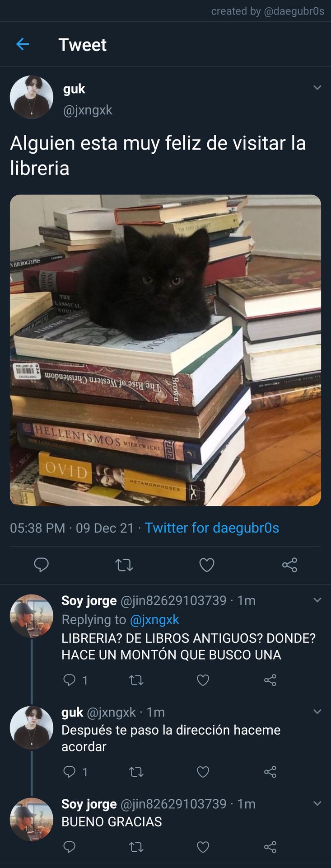Reply to the main tweet about the libreria
This screenshot has width=331, height=868.
[42, 565]
